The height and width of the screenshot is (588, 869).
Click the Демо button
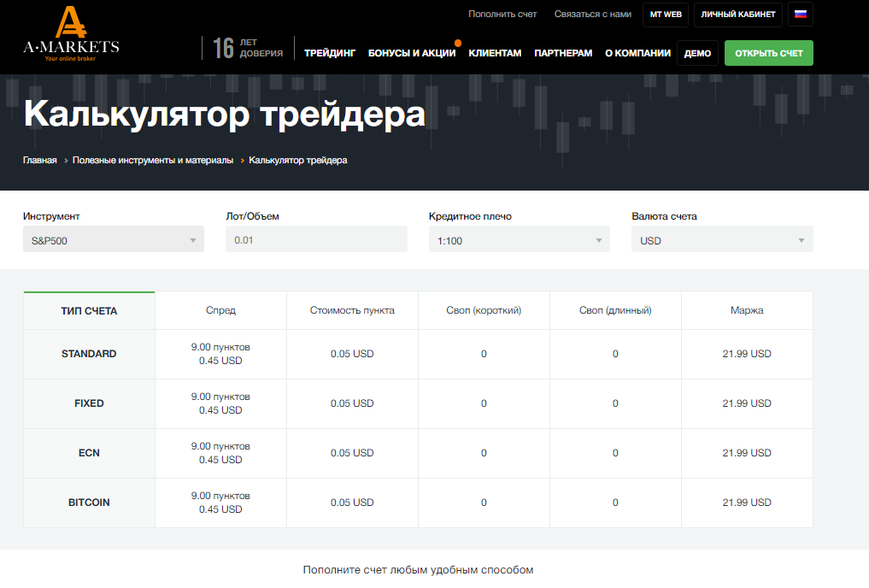pyautogui.click(x=697, y=53)
